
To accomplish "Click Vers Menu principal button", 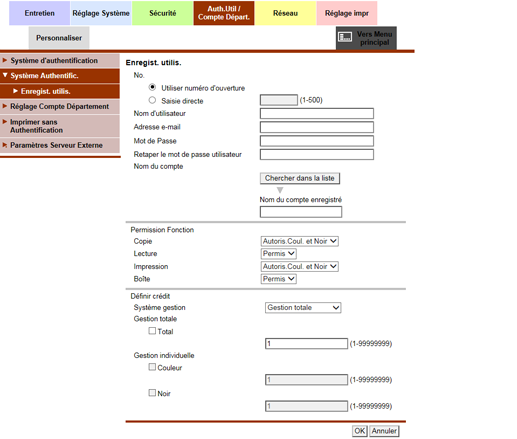I will [366, 38].
